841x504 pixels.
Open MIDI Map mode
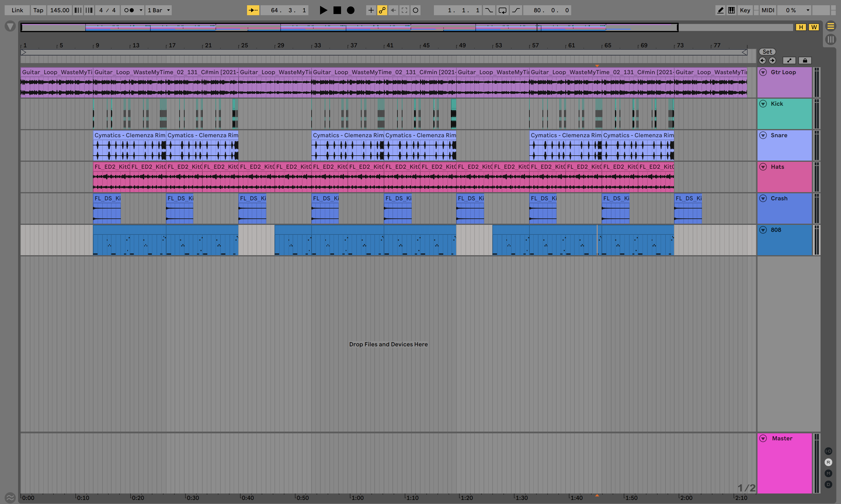(768, 10)
